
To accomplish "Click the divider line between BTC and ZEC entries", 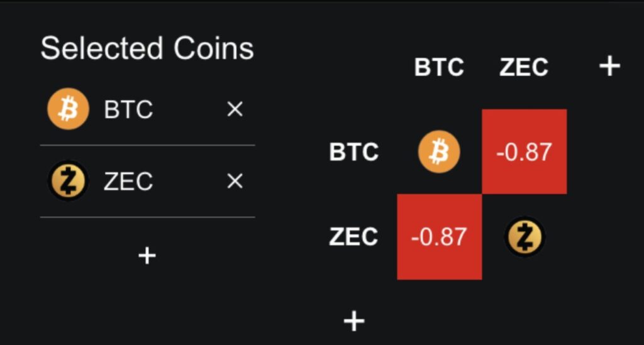I will [147, 145].
